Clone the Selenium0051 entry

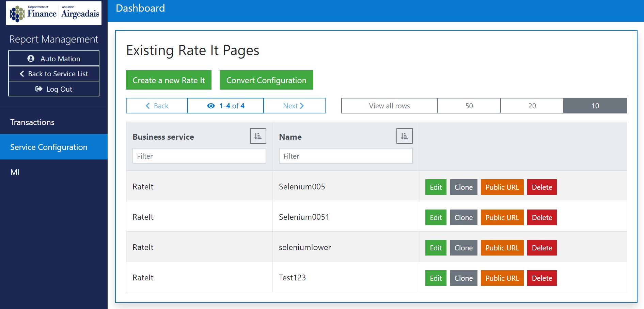tap(464, 217)
